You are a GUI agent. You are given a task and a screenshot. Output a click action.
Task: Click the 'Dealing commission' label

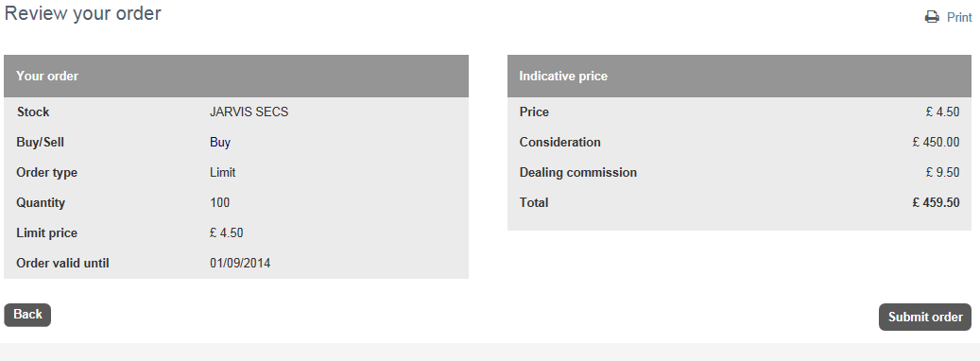pos(578,173)
